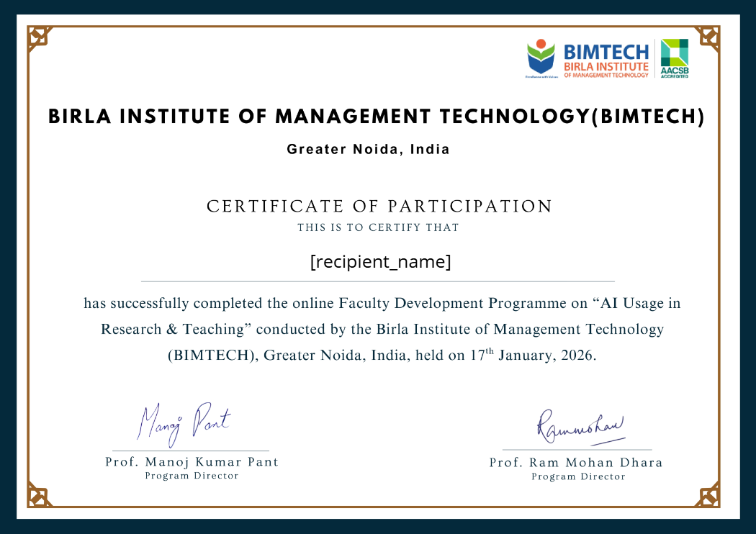Select the "17th January, 2026" date text
756x534 pixels.
point(531,356)
